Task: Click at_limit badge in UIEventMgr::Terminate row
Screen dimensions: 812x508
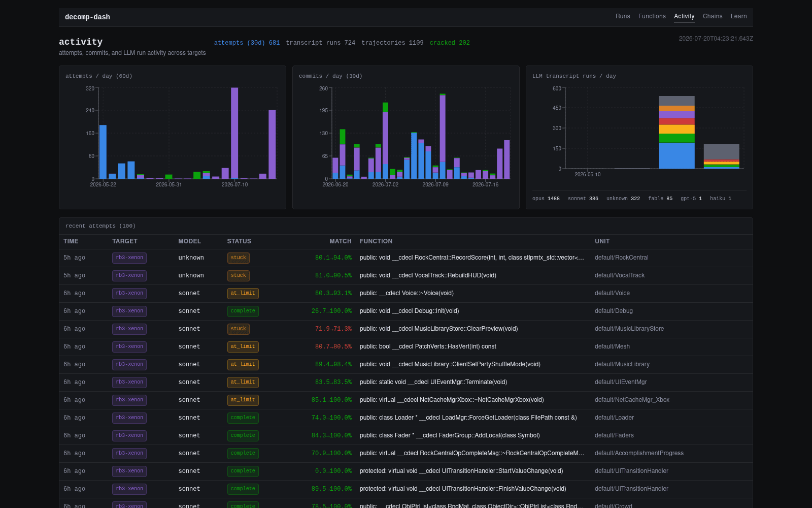Action: pyautogui.click(x=243, y=382)
